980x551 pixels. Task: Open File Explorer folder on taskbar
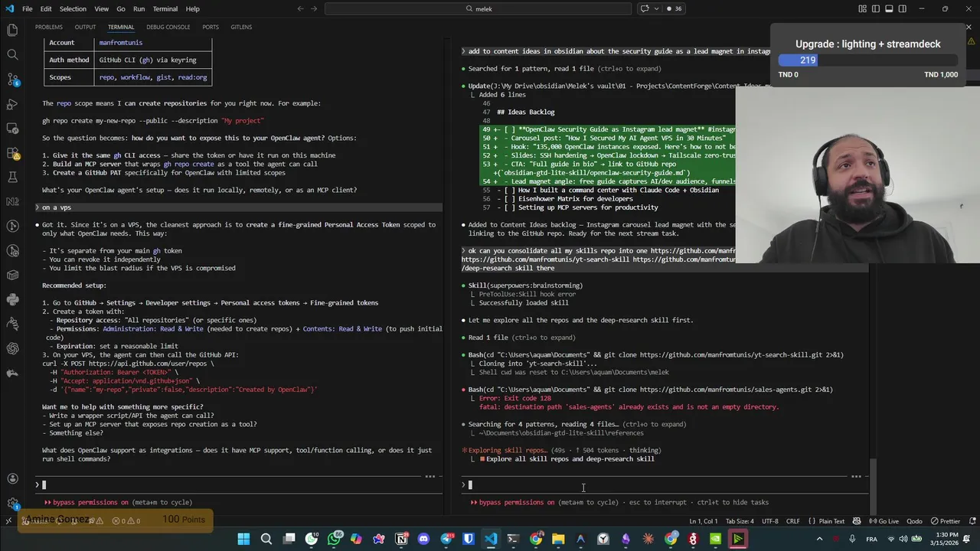point(558,540)
